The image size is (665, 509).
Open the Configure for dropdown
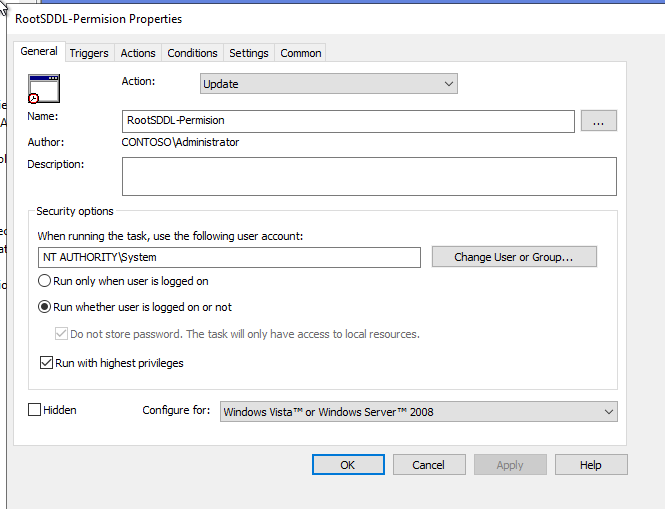point(418,411)
